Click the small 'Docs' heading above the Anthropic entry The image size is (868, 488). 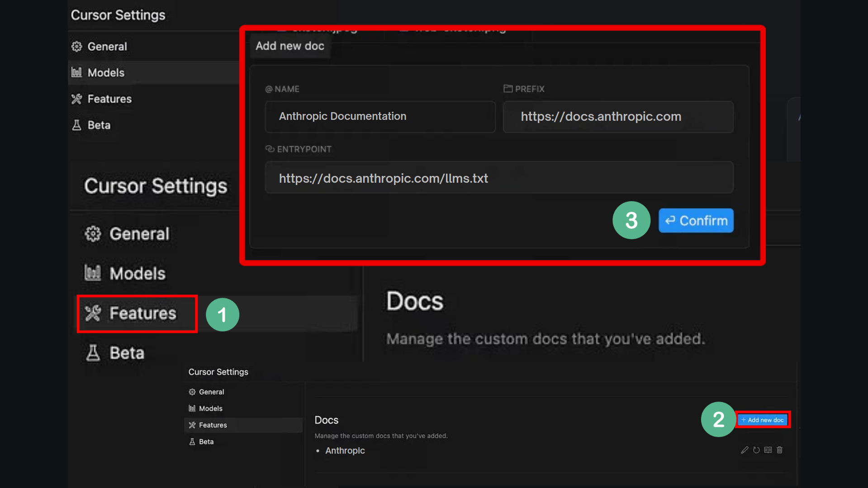[327, 420]
